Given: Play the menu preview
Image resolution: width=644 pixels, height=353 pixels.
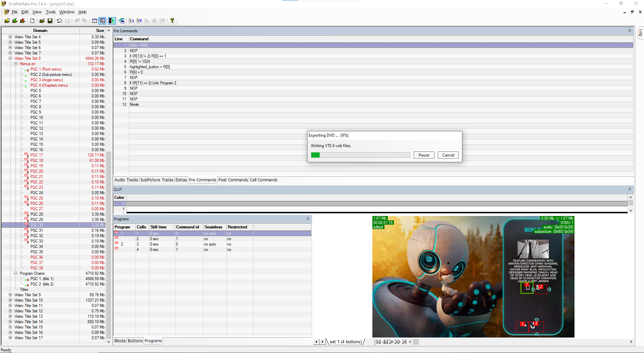Looking at the screenshot, I should (x=391, y=342).
